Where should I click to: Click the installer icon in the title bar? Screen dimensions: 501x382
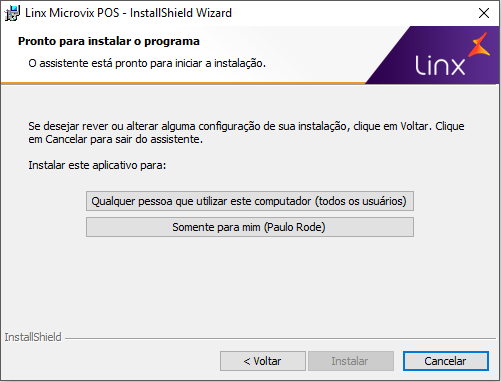click(12, 13)
